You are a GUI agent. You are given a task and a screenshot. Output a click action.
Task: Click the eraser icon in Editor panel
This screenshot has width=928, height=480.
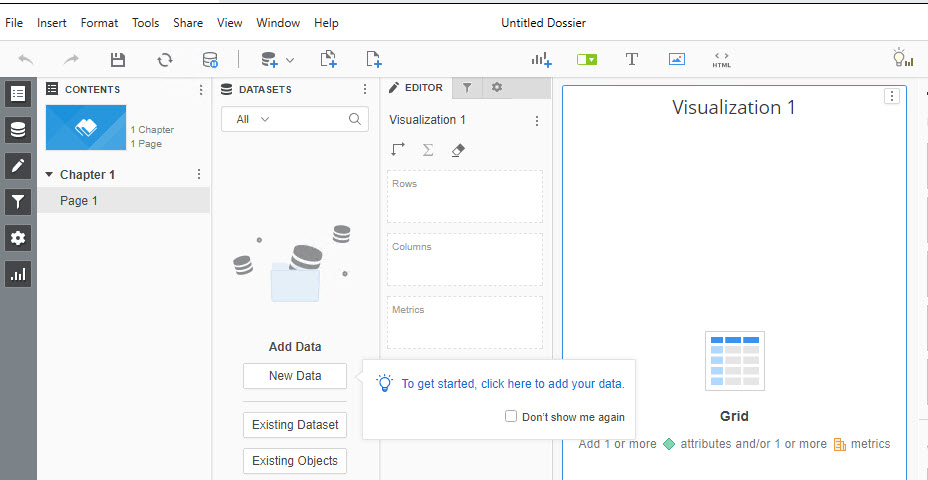click(458, 150)
